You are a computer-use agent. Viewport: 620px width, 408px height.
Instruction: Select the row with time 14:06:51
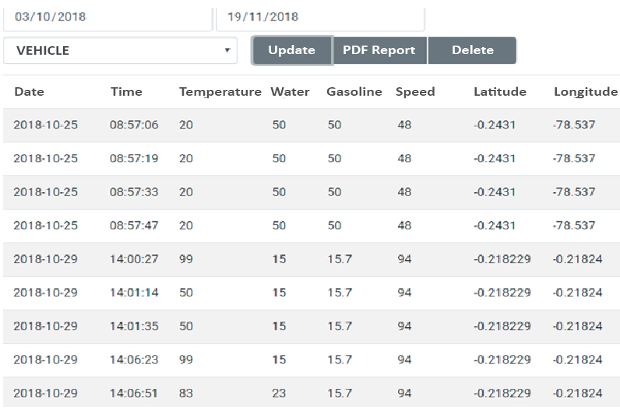[x=312, y=393]
